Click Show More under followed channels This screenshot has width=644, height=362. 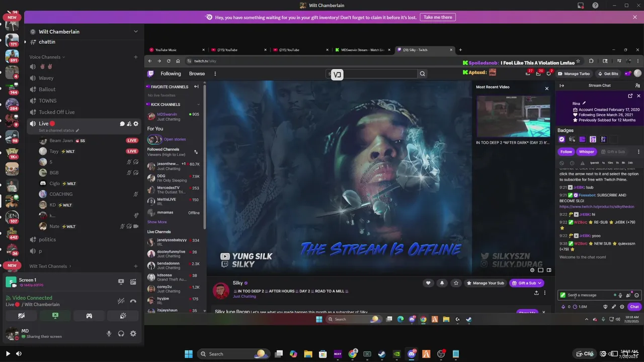point(157,222)
